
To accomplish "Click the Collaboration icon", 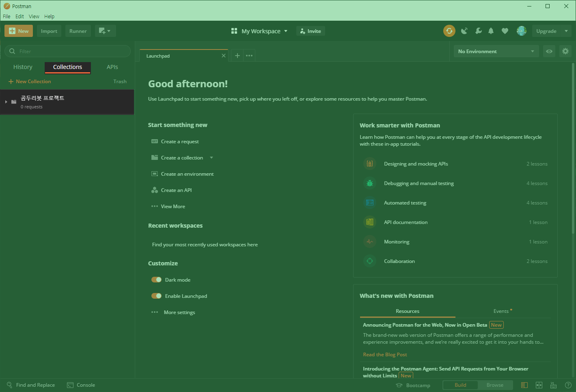I will [370, 261].
